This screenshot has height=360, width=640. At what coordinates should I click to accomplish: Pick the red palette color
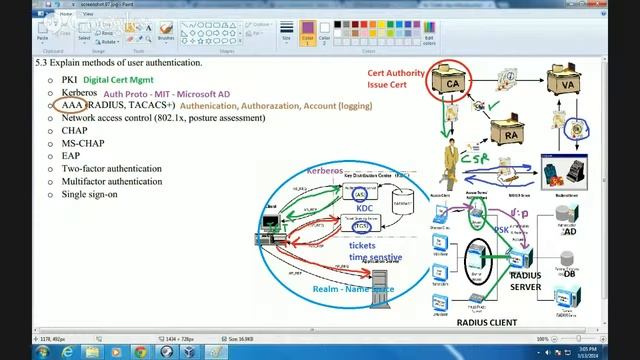click(364, 24)
